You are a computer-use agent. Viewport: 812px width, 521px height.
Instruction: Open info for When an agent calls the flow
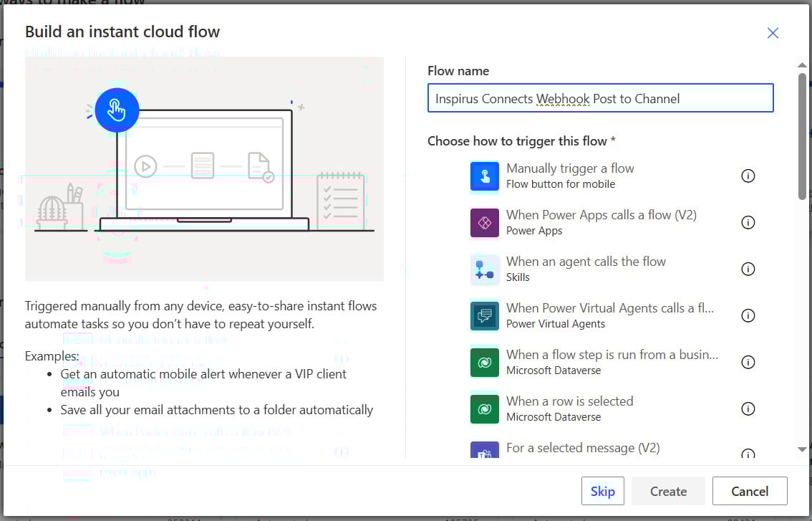[748, 269]
